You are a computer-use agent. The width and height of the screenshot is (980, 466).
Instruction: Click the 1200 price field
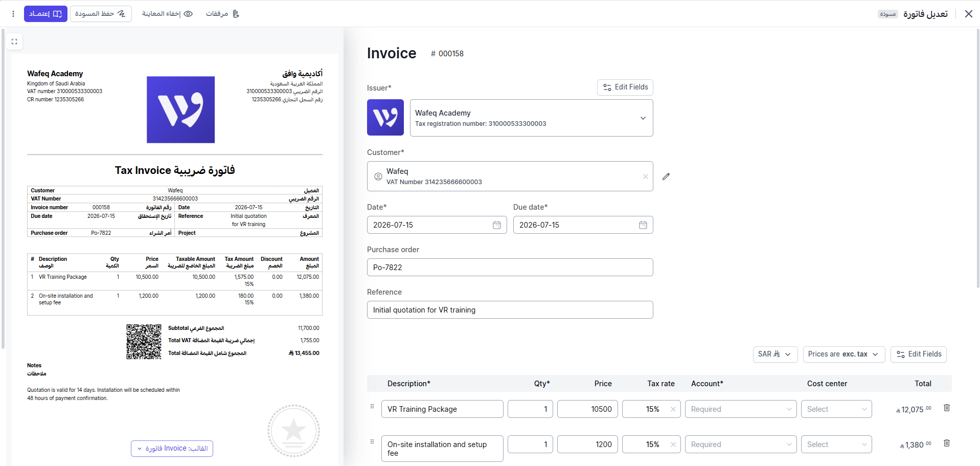(x=587, y=445)
